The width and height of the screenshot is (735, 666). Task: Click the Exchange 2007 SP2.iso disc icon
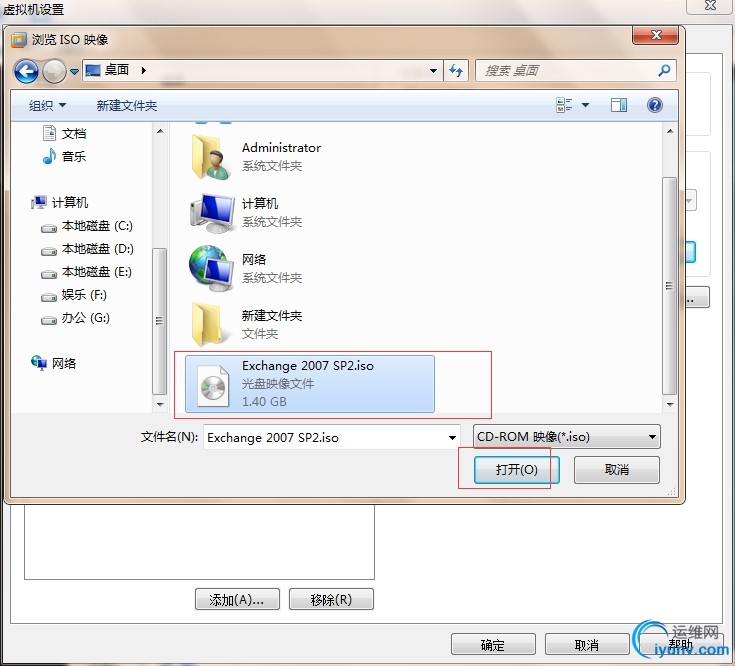click(213, 386)
